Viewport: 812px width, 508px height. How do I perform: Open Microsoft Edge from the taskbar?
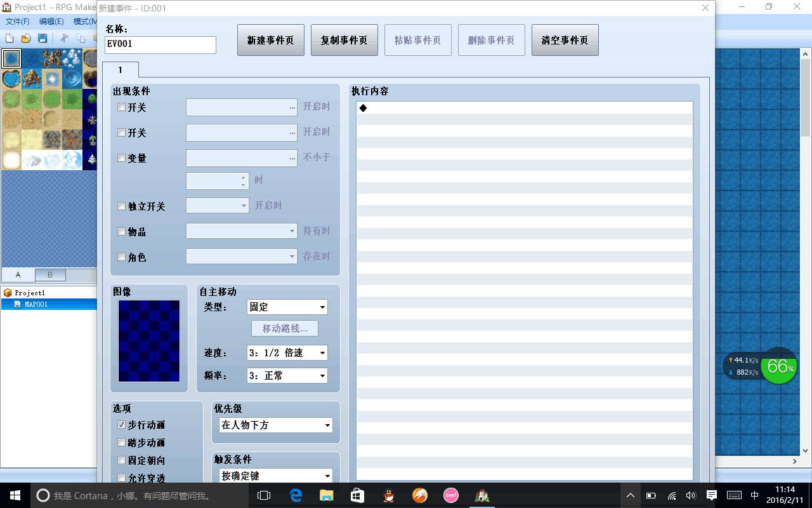pyautogui.click(x=296, y=495)
